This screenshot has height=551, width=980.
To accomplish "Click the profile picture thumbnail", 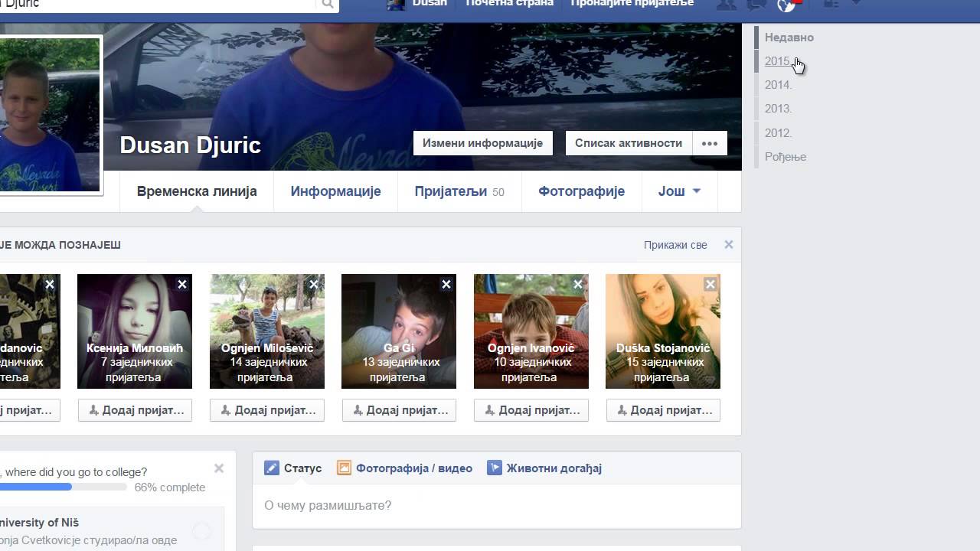I will pos(50,115).
